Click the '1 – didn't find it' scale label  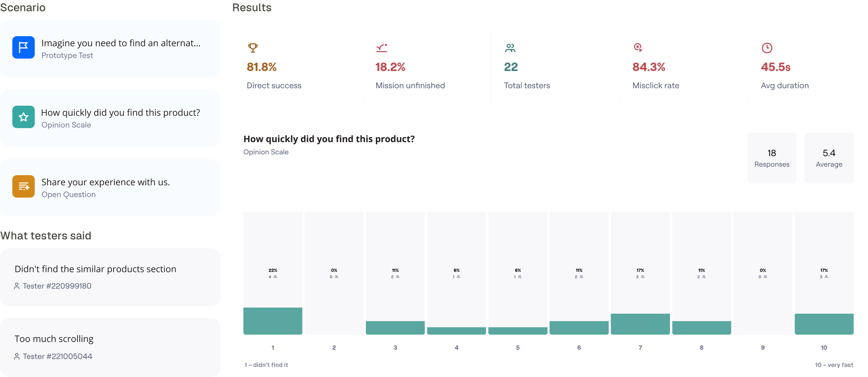point(266,365)
